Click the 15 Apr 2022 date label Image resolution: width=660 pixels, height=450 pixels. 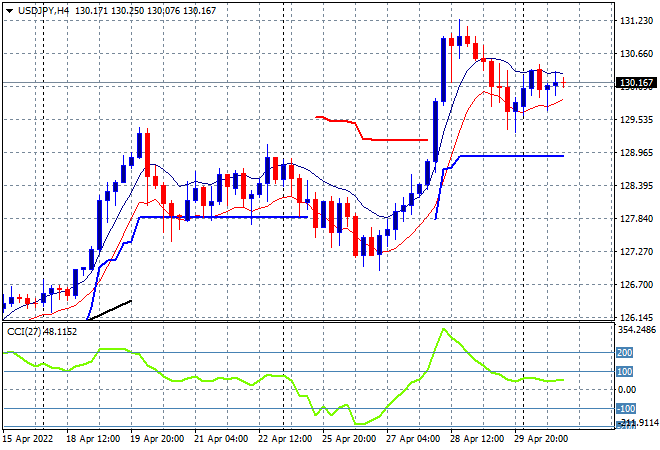pyautogui.click(x=28, y=439)
